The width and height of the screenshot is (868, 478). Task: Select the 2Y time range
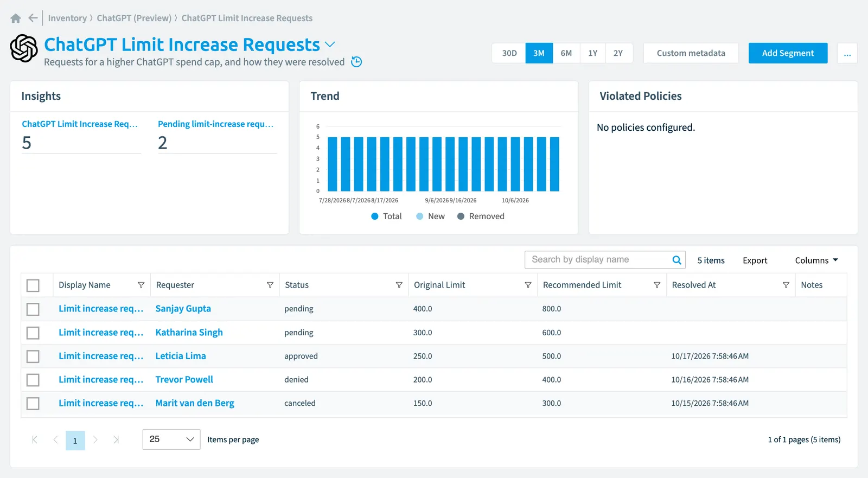tap(618, 53)
